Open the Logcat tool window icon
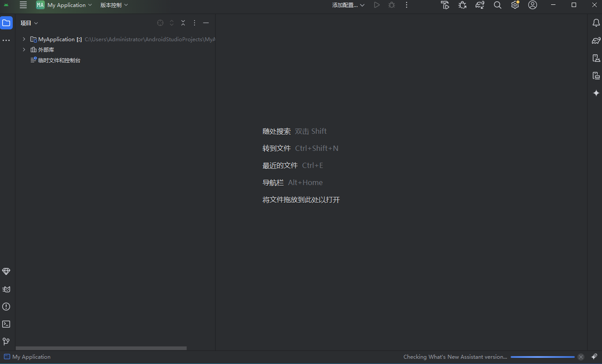The height and width of the screenshot is (364, 602). 6,289
